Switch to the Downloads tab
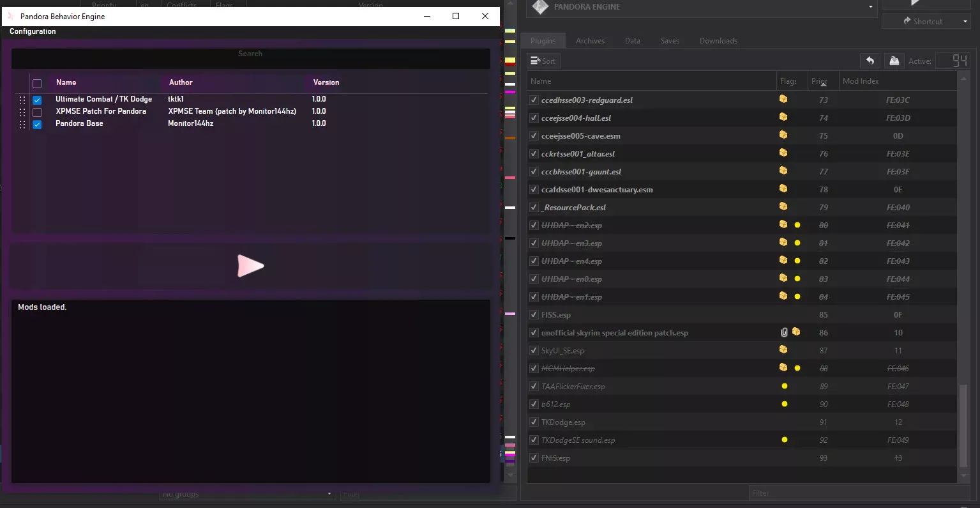The height and width of the screenshot is (508, 980). [718, 41]
